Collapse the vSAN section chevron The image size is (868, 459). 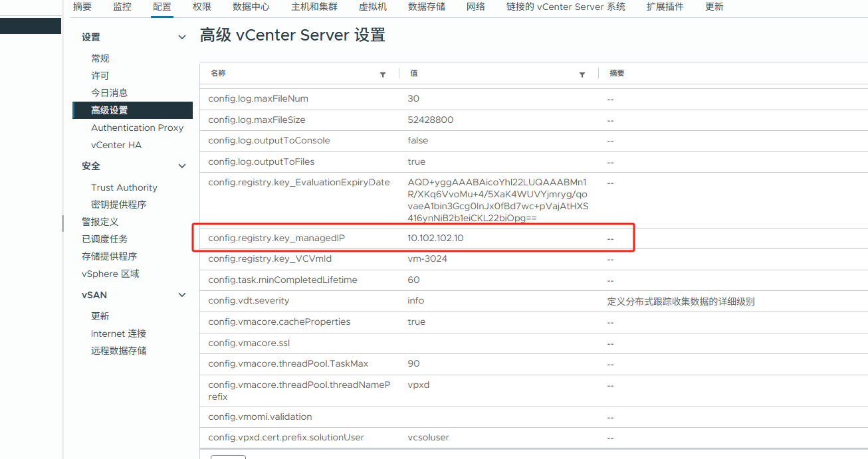(182, 295)
